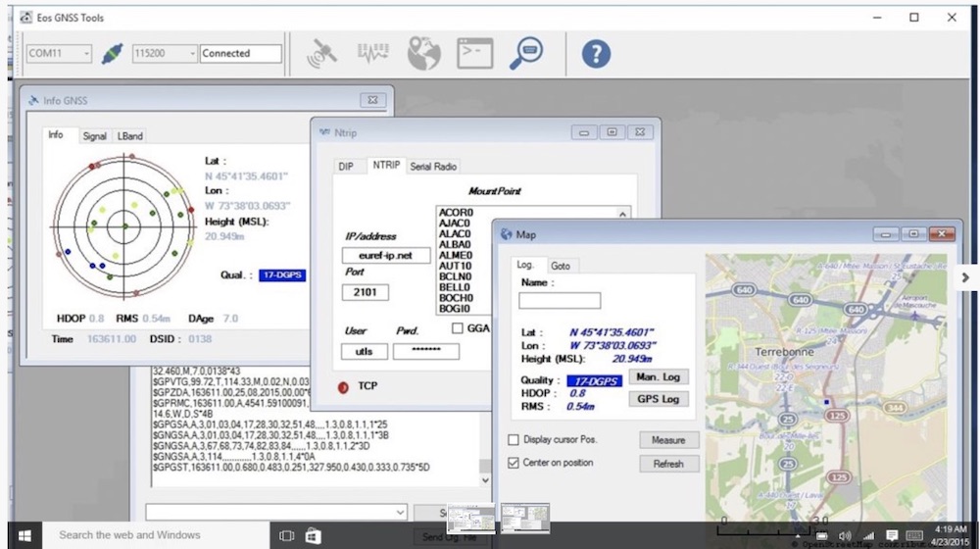Click the 17-DGPS quality badge in Info GNSS

point(282,275)
